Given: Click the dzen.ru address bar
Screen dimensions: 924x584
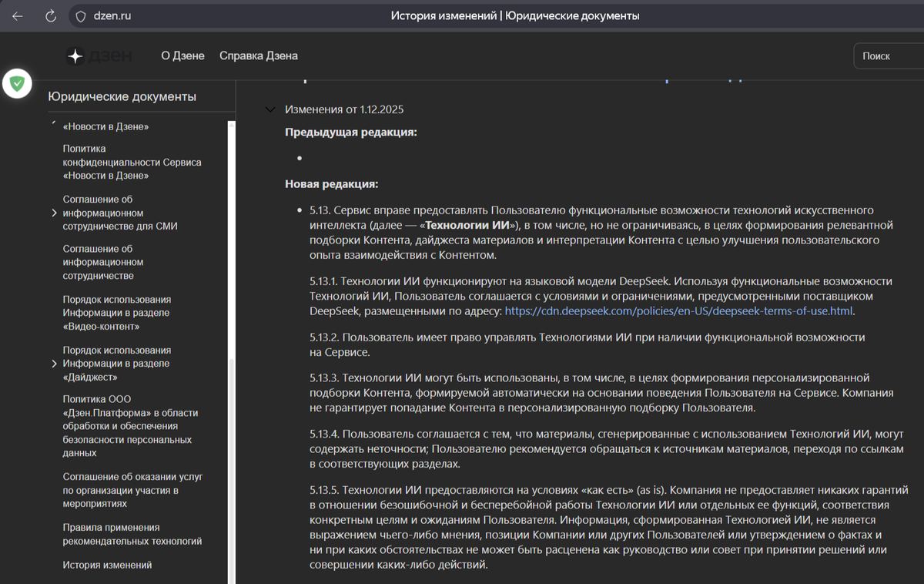Looking at the screenshot, I should click(112, 15).
